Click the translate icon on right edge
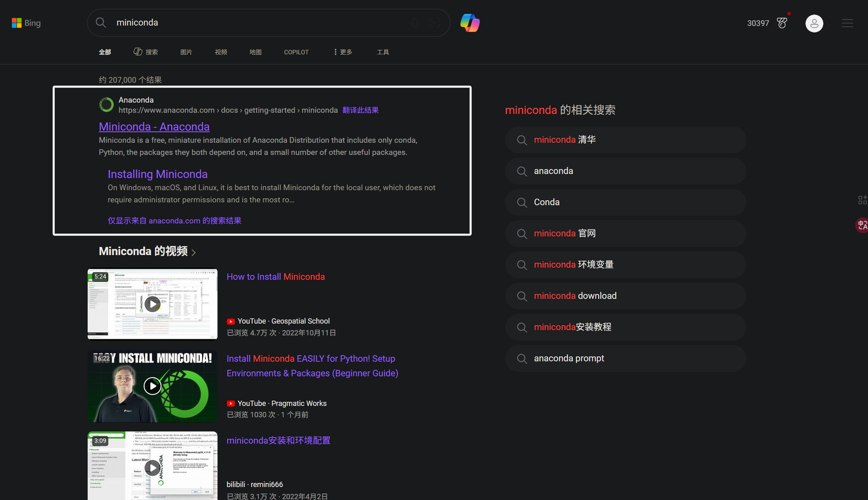 [x=862, y=225]
